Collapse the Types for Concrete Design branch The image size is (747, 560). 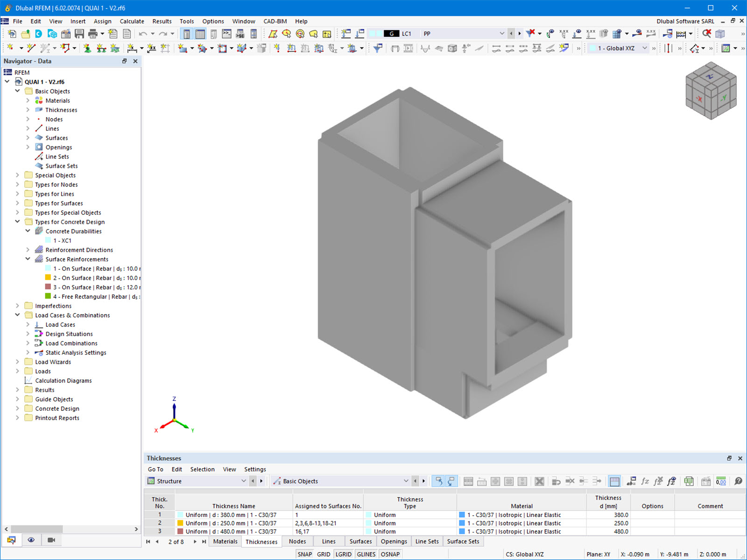pos(18,222)
